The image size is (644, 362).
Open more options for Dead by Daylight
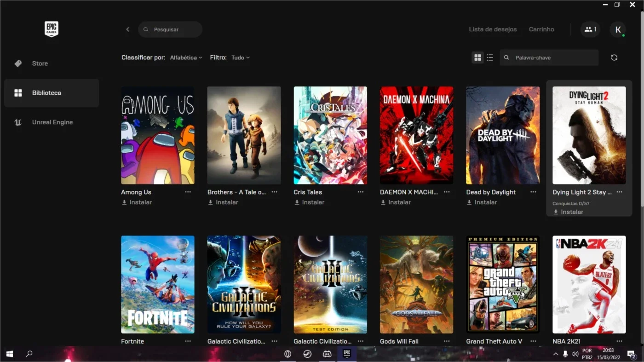pyautogui.click(x=533, y=192)
